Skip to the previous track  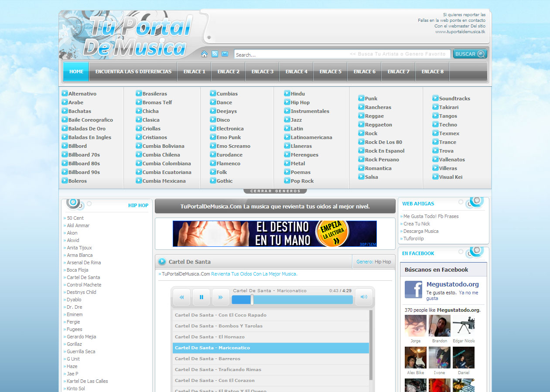point(182,297)
